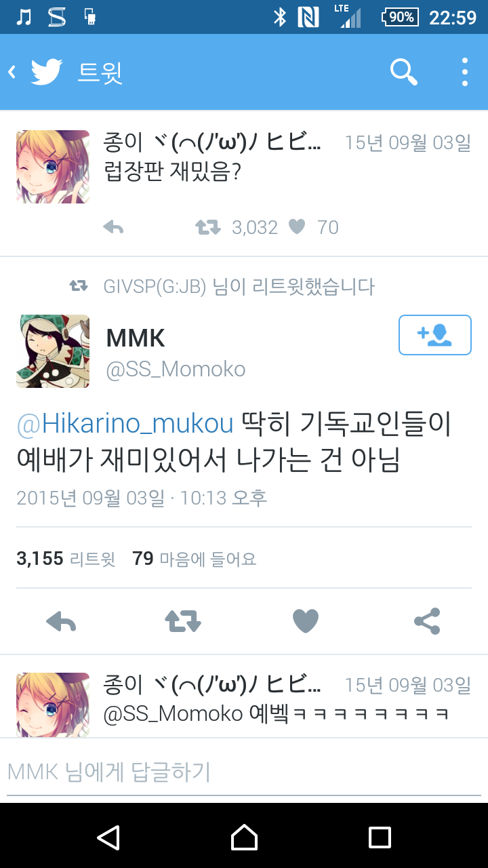488x868 pixels.
Task: Reply to the top 럽장판 재밌음 tweet
Action: 114,228
